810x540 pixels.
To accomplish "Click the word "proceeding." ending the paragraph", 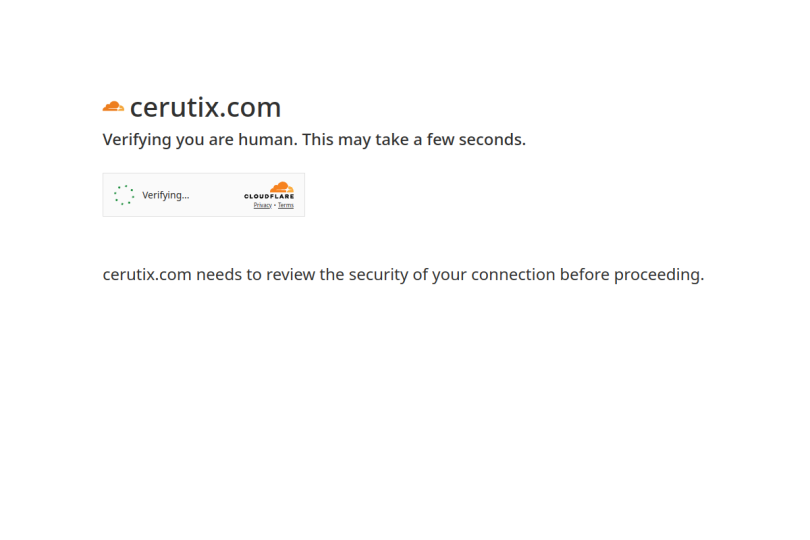I will pyautogui.click(x=659, y=275).
